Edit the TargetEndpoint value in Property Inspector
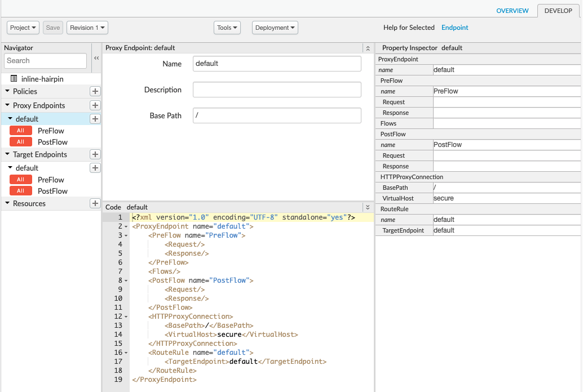The image size is (583, 392). (x=507, y=230)
